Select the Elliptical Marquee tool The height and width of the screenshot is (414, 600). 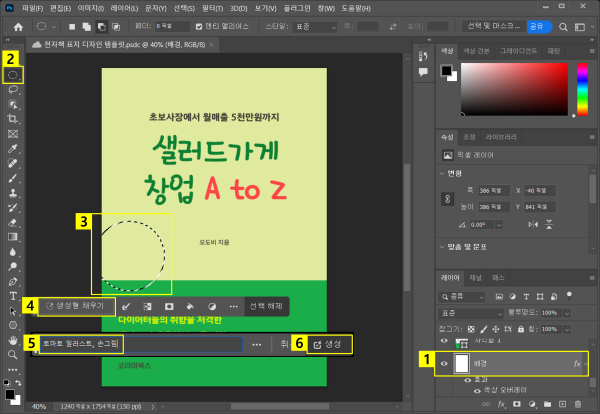click(x=14, y=74)
